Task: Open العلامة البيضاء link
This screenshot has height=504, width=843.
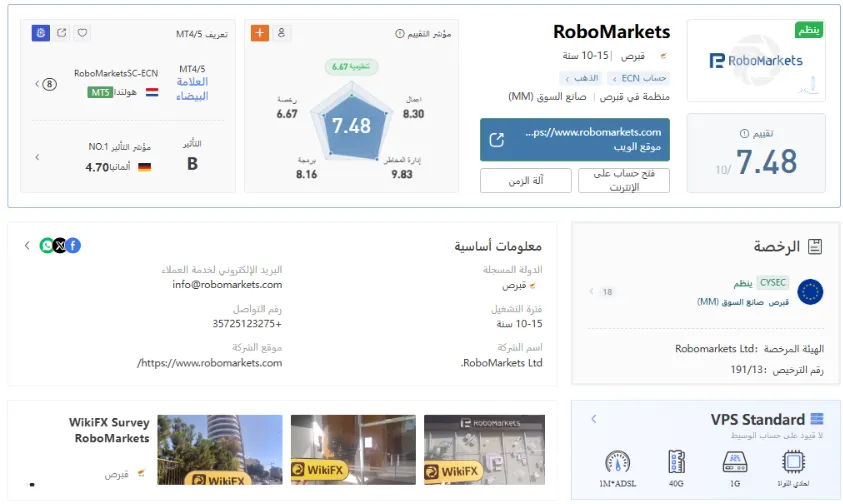Action: (x=192, y=89)
